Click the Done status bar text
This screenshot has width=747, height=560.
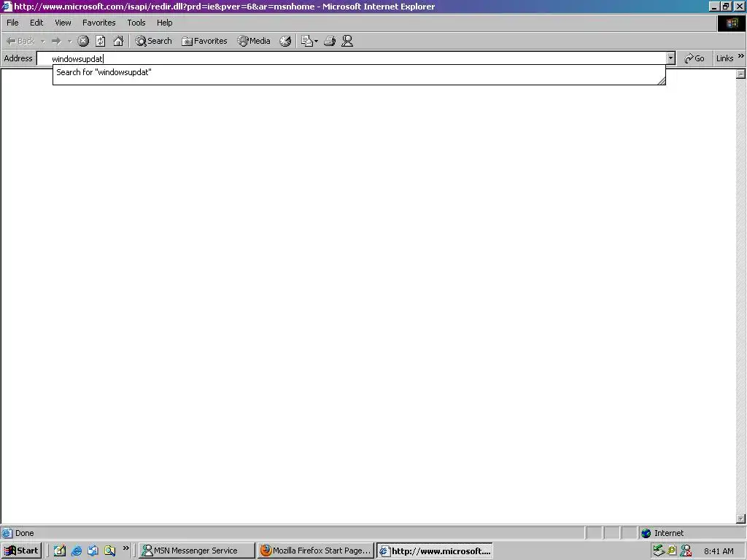pyautogui.click(x=24, y=533)
